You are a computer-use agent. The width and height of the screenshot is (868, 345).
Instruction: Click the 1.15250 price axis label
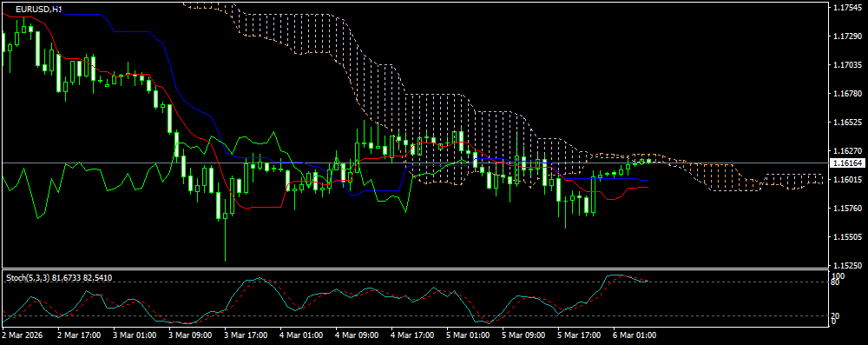[x=847, y=265]
